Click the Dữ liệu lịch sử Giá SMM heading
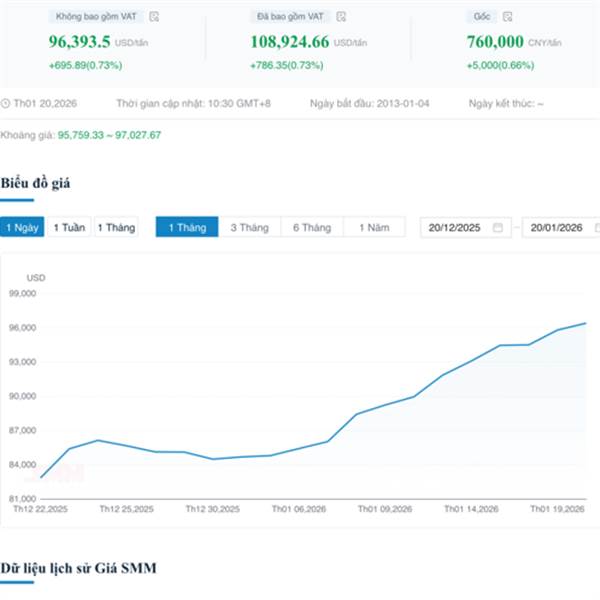The image size is (600, 600). [x=78, y=568]
